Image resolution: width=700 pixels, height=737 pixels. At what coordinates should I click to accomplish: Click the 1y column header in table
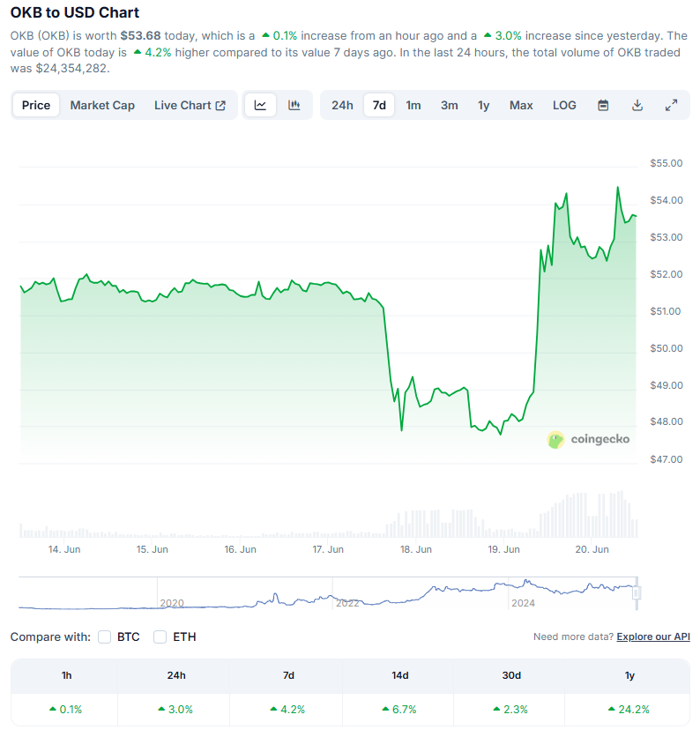(x=629, y=675)
